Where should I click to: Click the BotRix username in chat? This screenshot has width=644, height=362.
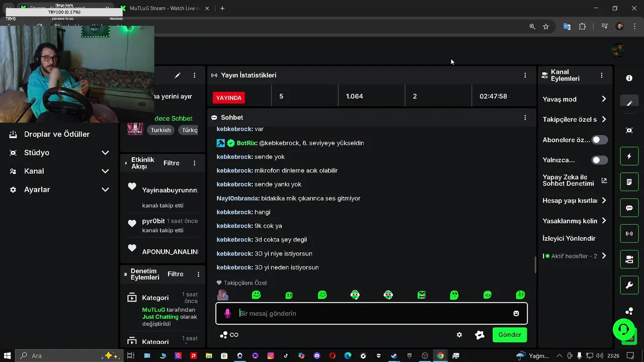pyautogui.click(x=247, y=143)
